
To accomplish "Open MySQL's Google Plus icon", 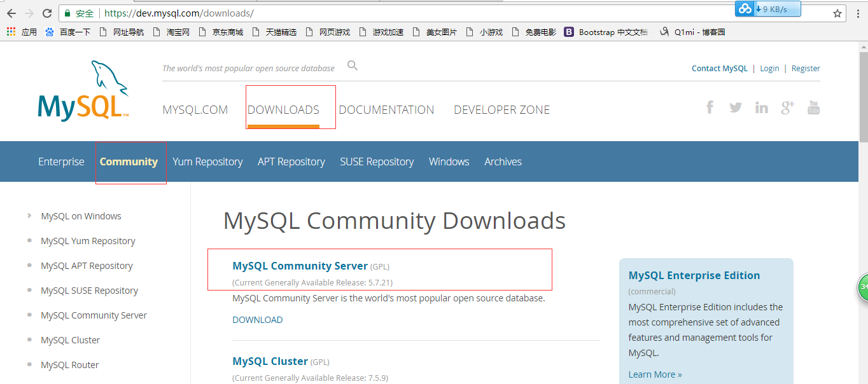I will pyautogui.click(x=788, y=107).
